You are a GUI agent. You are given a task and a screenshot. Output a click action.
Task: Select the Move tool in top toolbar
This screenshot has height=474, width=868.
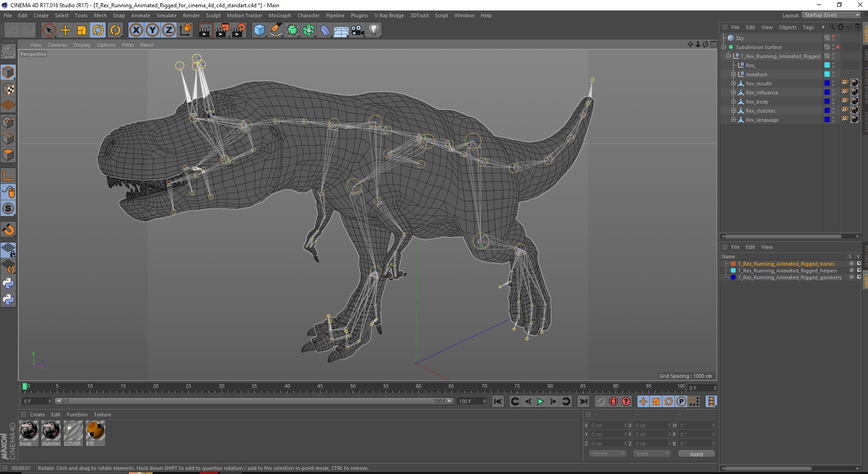(65, 30)
